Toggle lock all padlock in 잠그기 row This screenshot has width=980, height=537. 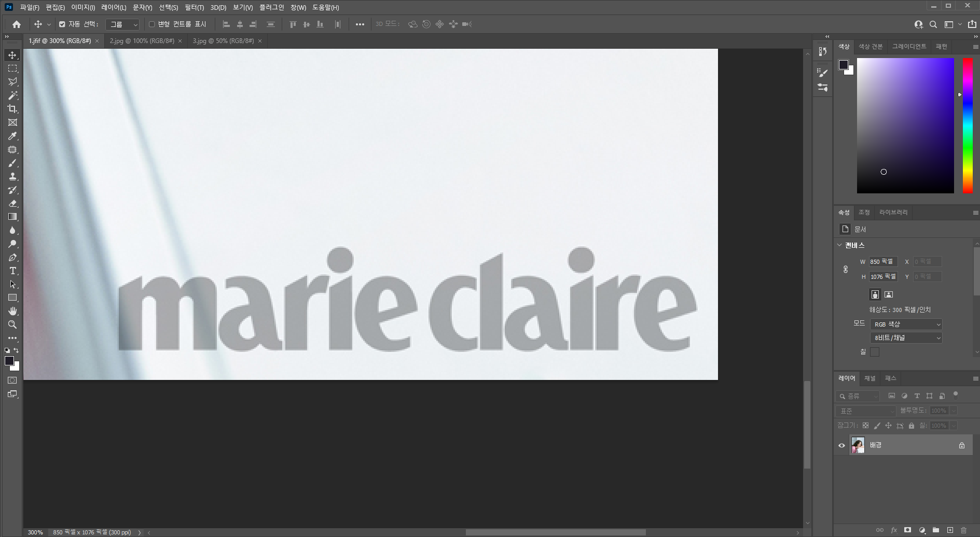coord(912,426)
